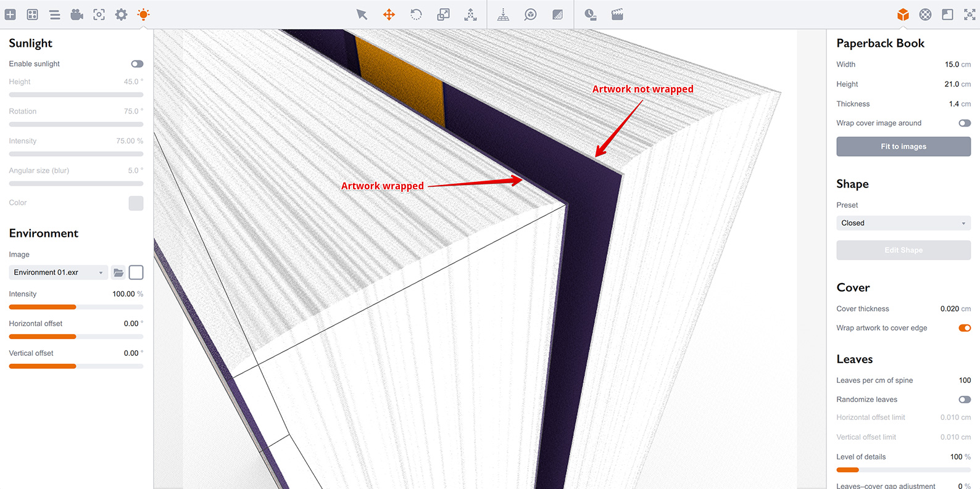980x489 pixels.
Task: Toggle Enable sunlight switch
Action: point(137,64)
